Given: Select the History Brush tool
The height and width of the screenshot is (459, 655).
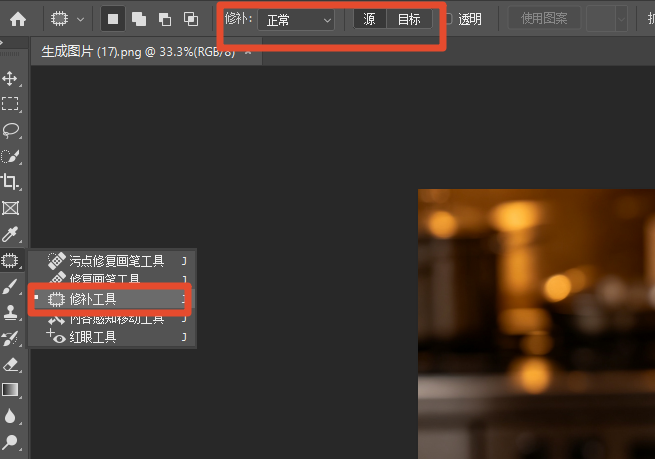Looking at the screenshot, I should click(x=10, y=338).
